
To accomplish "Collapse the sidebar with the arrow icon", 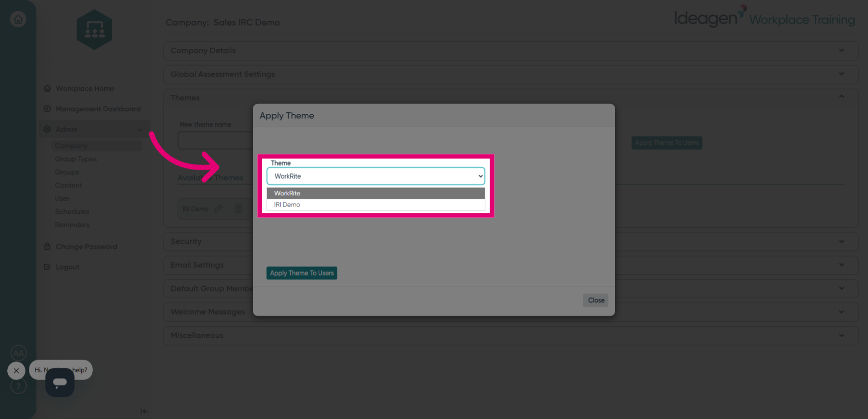I will click(144, 411).
